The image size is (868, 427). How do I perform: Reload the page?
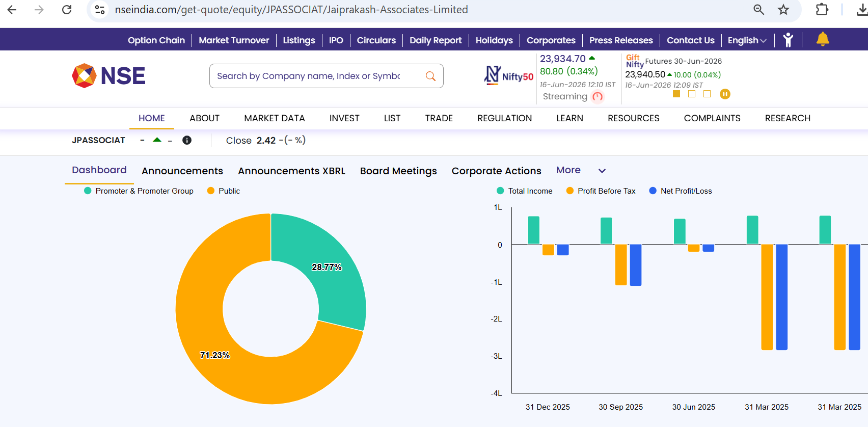67,10
